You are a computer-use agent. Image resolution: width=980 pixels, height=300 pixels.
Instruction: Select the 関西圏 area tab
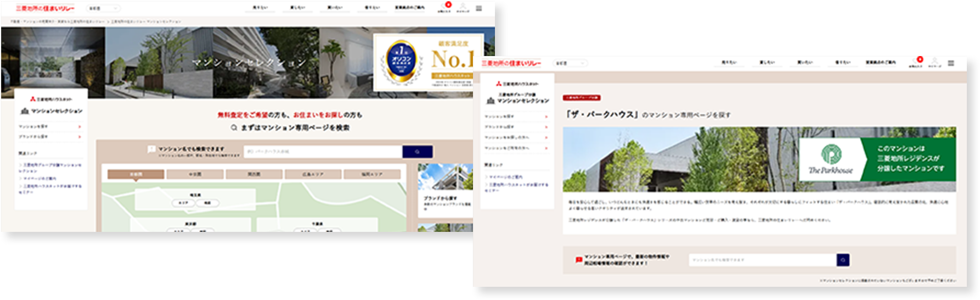(x=254, y=174)
